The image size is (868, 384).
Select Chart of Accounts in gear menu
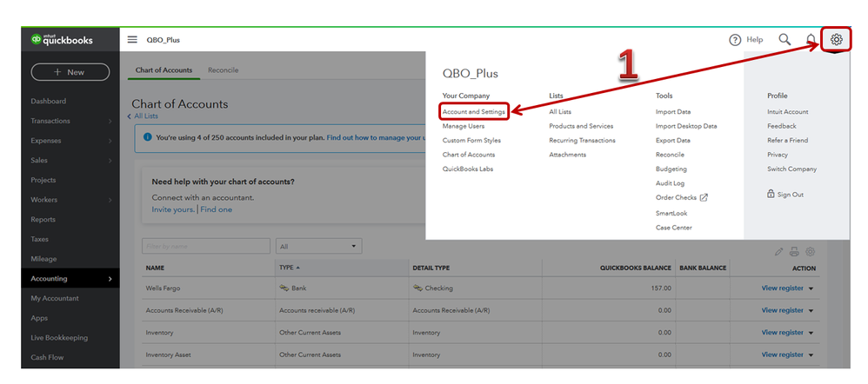469,155
